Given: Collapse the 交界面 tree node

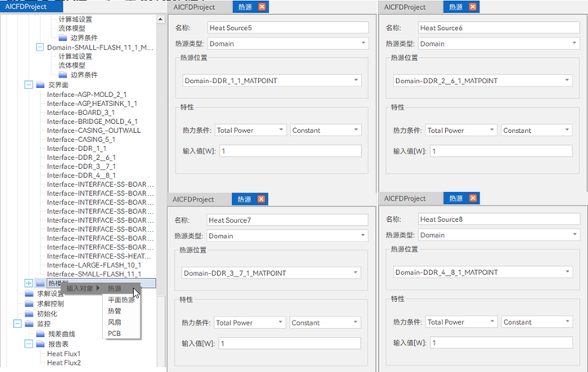Looking at the screenshot, I should (x=29, y=85).
